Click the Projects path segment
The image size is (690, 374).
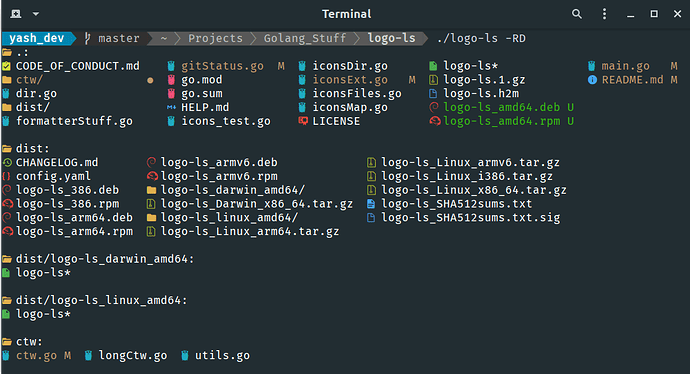tap(215, 39)
